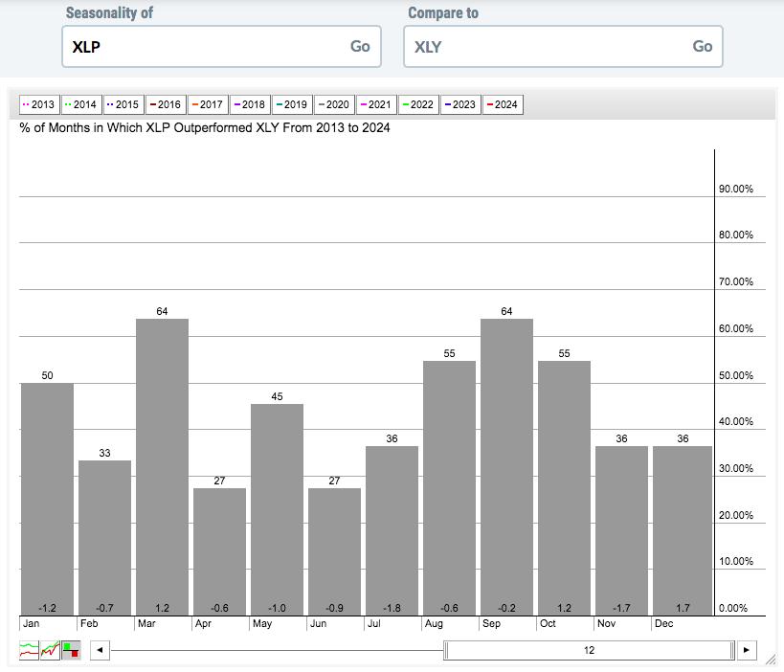
Task: Click the left arrow of the year-range scrollbar
Action: [100, 651]
